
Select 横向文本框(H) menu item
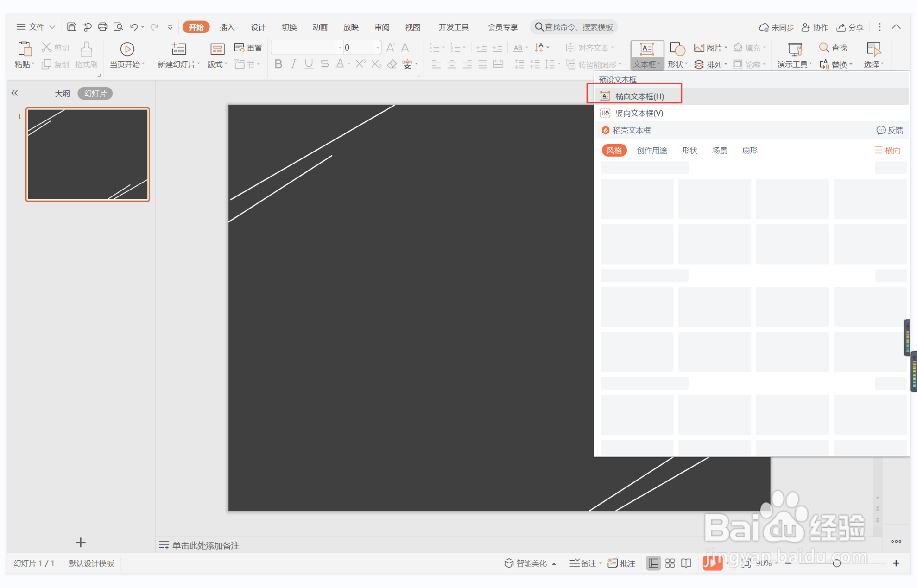639,96
